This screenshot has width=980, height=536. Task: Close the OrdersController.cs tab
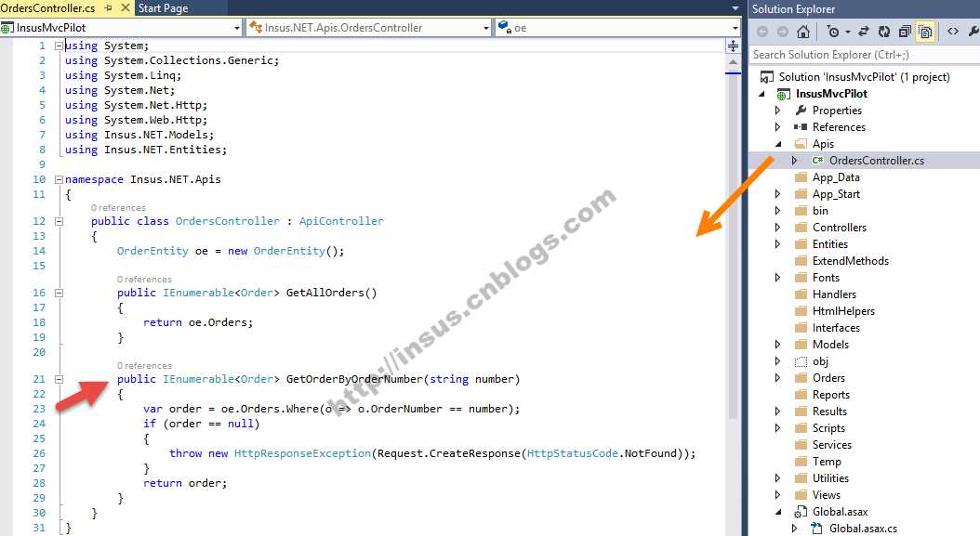click(125, 8)
